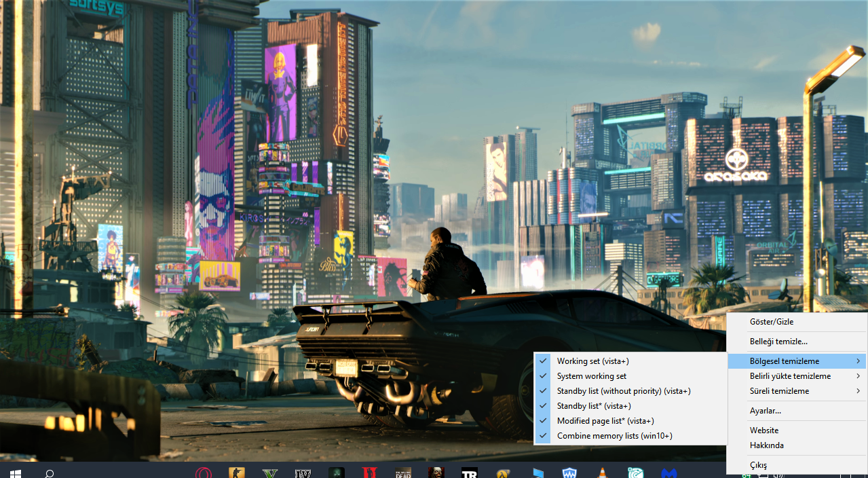
Task: Open the green swirl taskbar icon
Action: 636,473
